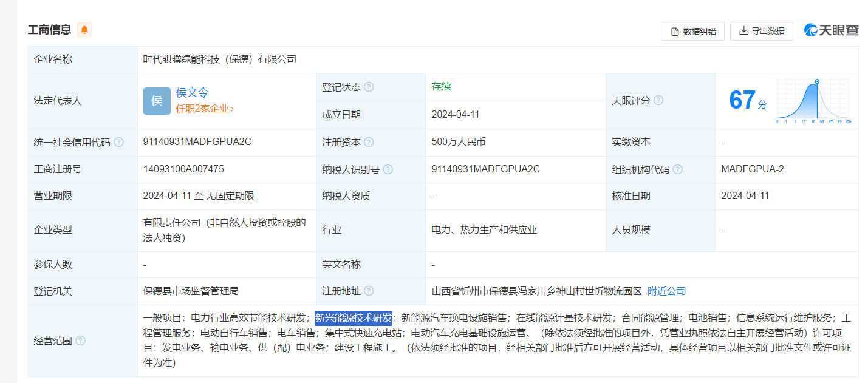Click the orange bell alert icon beside 工商信息
Viewport: 868px width, 383px height.
click(x=84, y=30)
